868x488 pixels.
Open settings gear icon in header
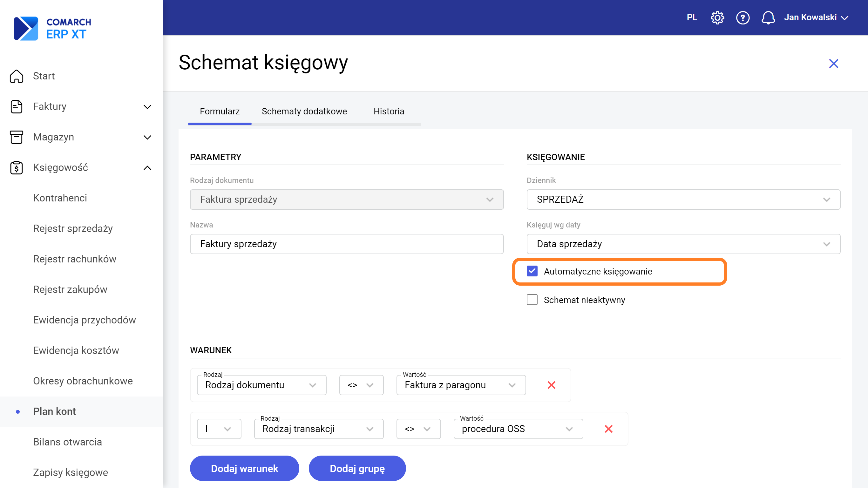[x=717, y=17]
